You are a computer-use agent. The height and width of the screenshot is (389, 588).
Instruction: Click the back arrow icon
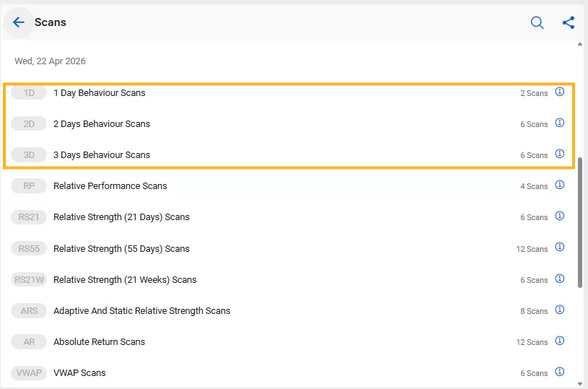19,22
